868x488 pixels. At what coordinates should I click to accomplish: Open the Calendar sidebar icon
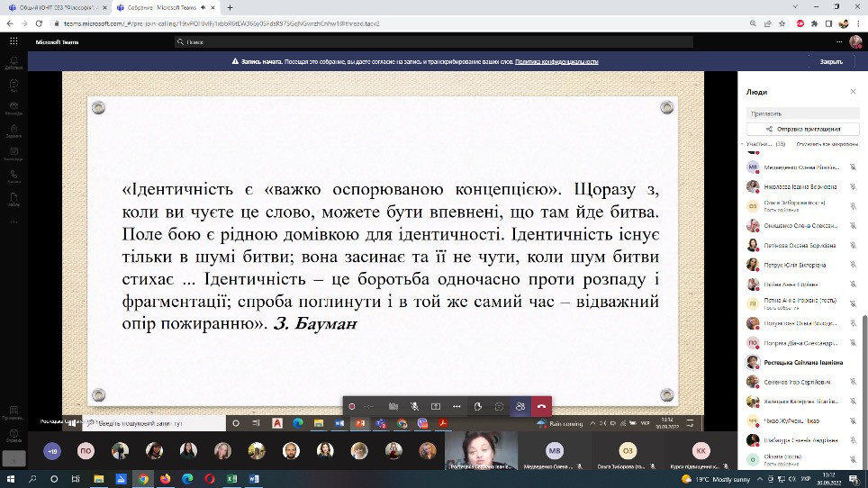14,153
